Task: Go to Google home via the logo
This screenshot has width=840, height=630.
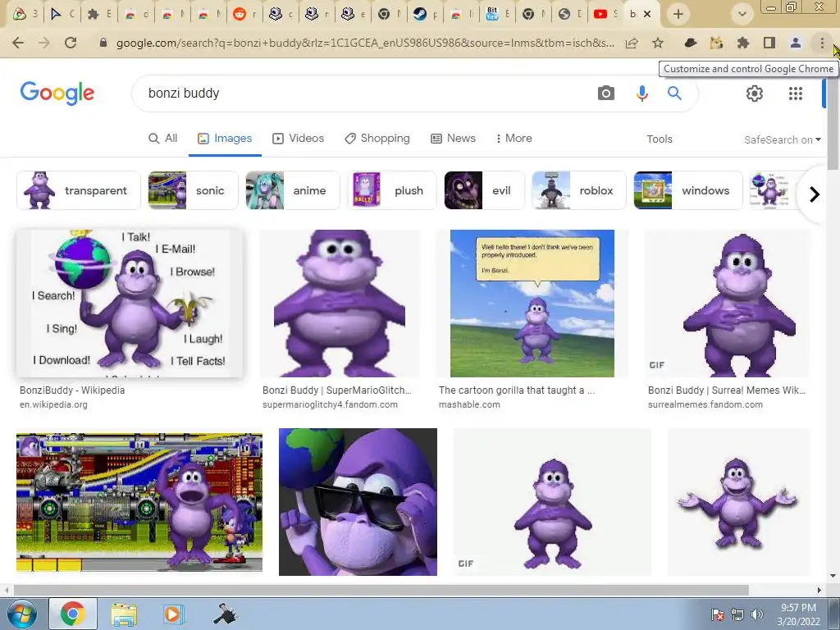Action: point(57,94)
